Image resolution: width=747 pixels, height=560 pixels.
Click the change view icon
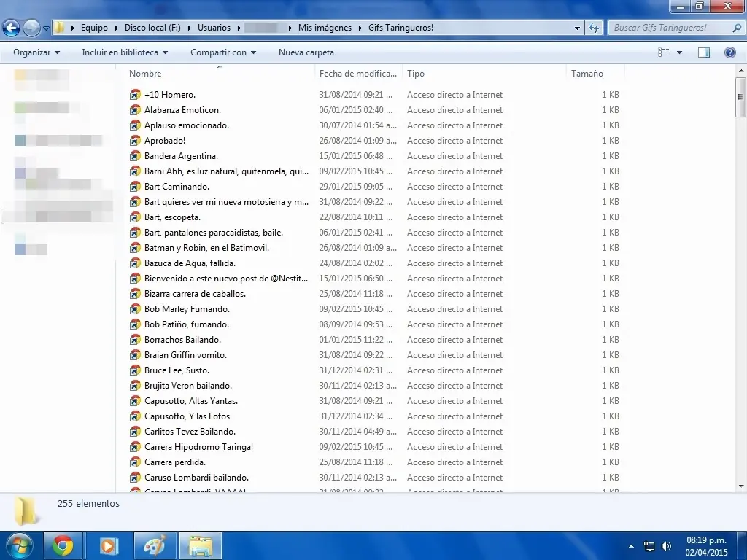(664, 52)
